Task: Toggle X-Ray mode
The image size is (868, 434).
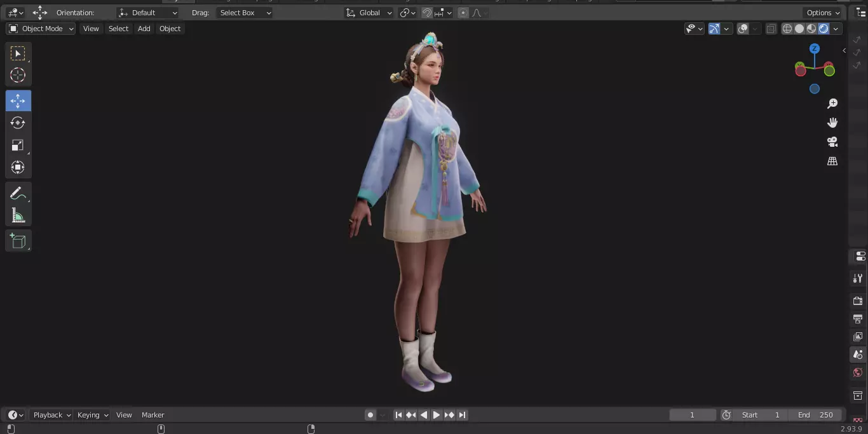Action: pos(771,29)
